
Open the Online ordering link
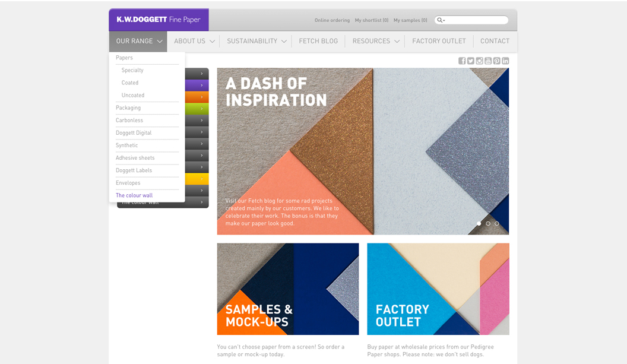pyautogui.click(x=332, y=20)
